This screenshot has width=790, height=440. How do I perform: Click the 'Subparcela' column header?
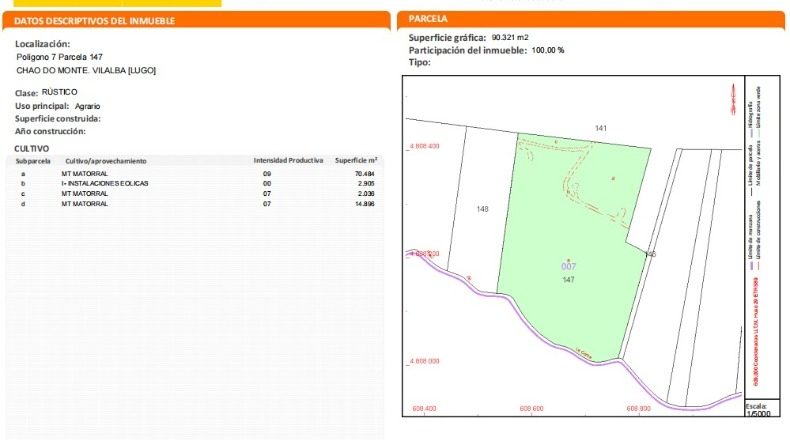point(33,161)
